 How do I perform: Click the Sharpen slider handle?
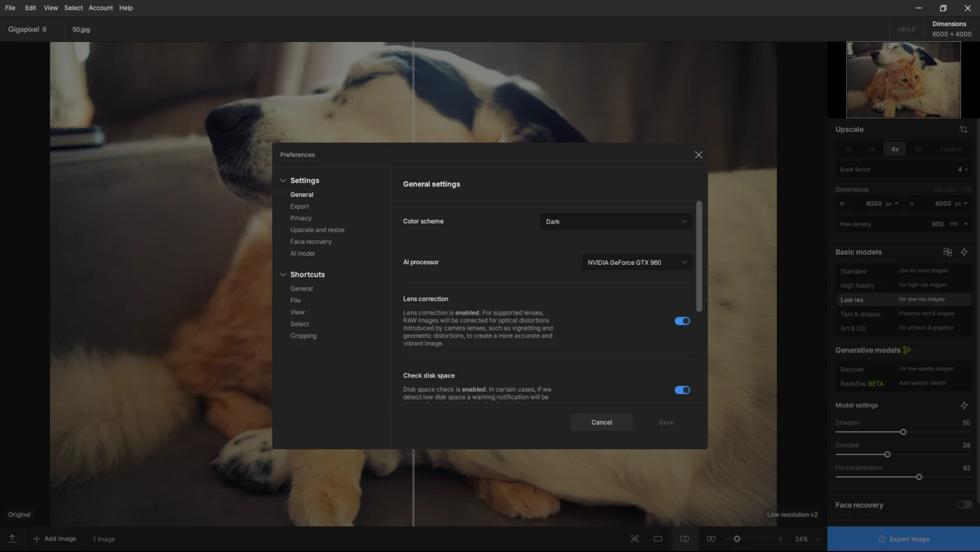(903, 432)
